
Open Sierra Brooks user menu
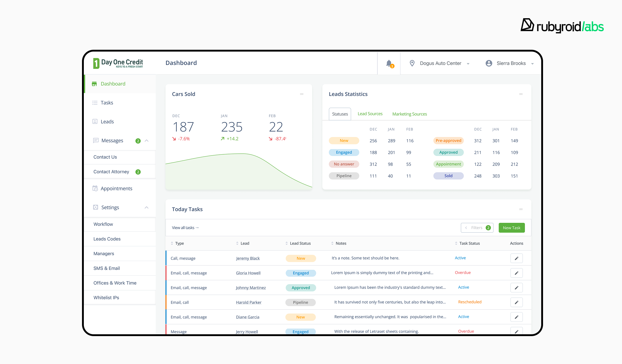click(x=511, y=63)
